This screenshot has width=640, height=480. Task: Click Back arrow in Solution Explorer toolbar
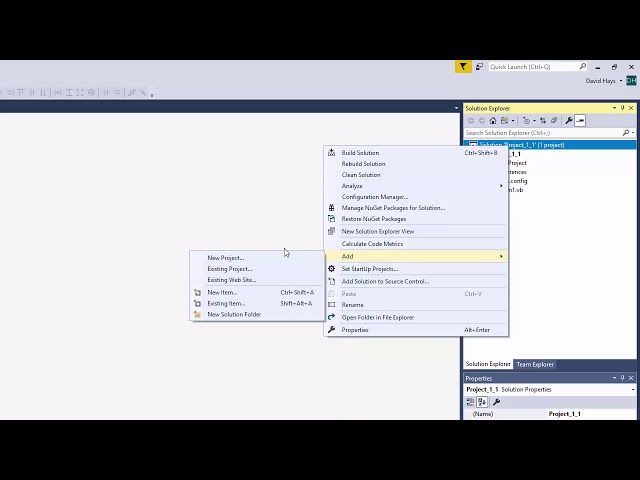click(471, 120)
